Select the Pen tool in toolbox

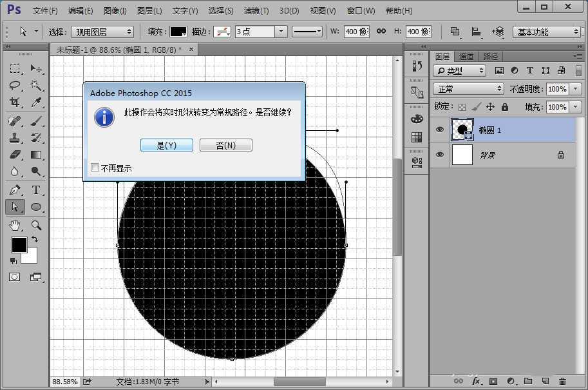pyautogui.click(x=15, y=190)
